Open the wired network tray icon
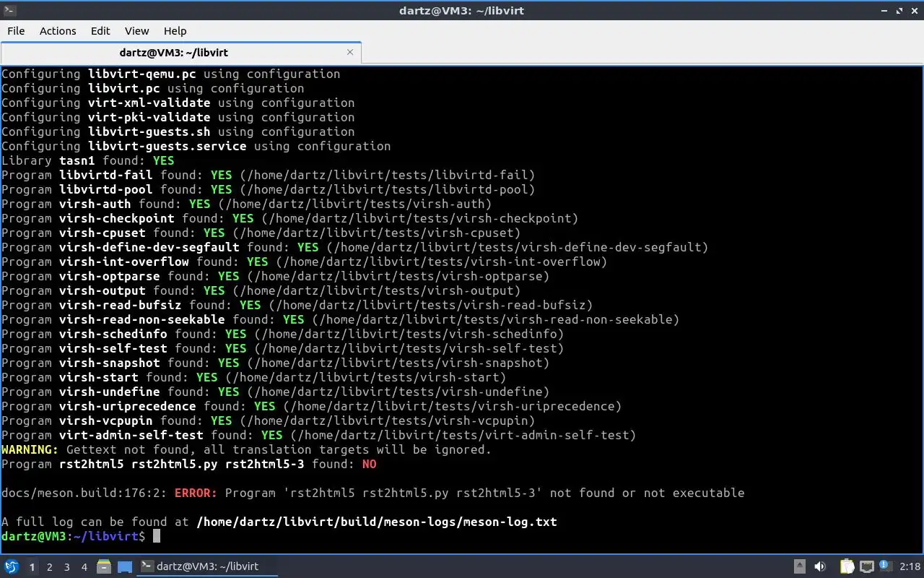Image resolution: width=924 pixels, height=578 pixels. [x=866, y=566]
